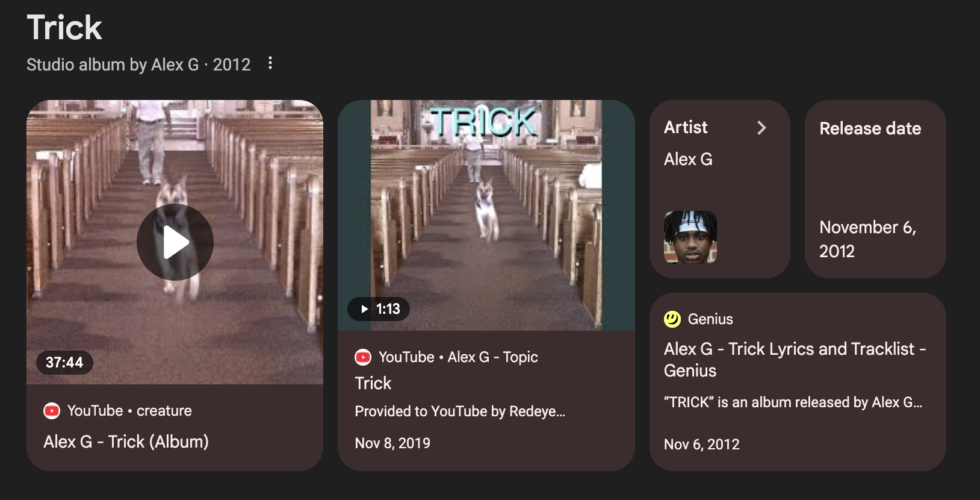Click the "TRICK is an album released" snippet

(793, 402)
